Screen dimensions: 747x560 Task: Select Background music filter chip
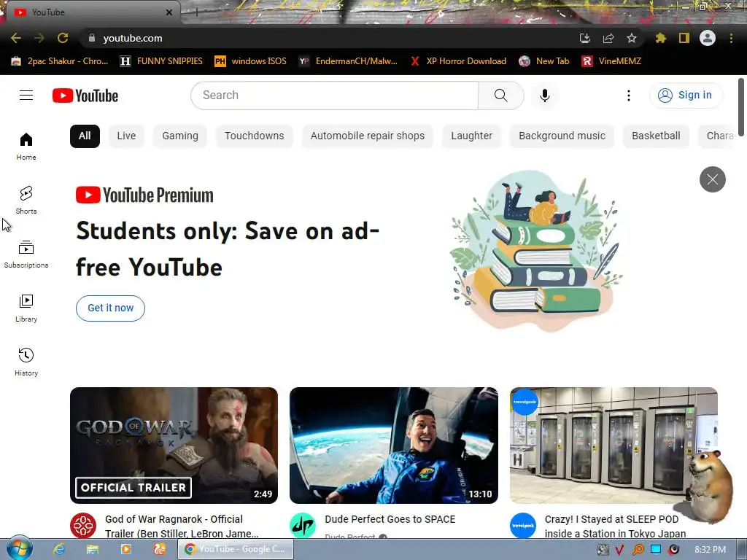(x=562, y=136)
